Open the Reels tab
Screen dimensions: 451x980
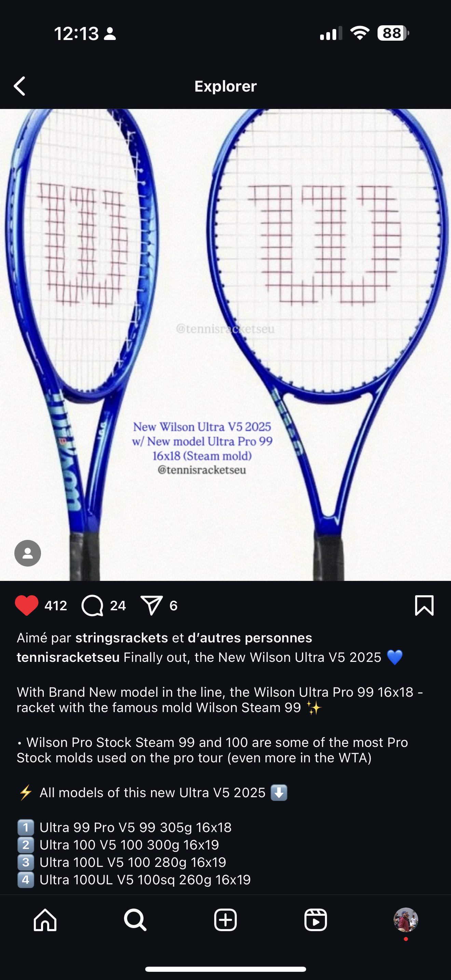(x=316, y=920)
